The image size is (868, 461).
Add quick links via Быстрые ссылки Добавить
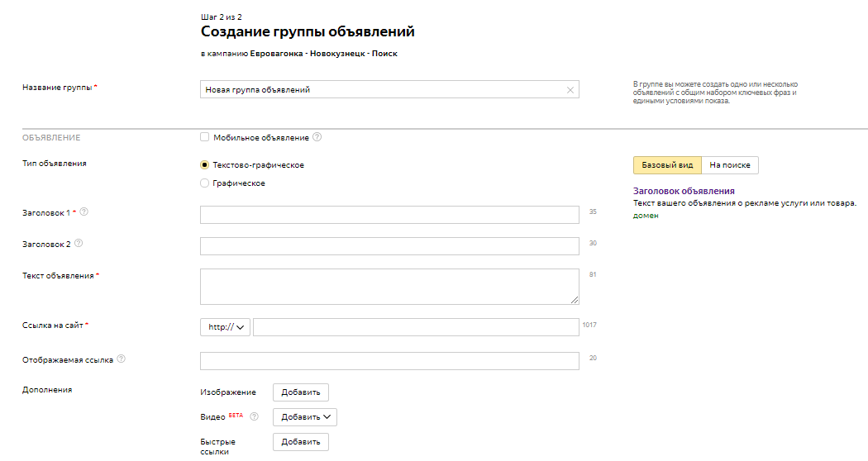click(x=301, y=442)
